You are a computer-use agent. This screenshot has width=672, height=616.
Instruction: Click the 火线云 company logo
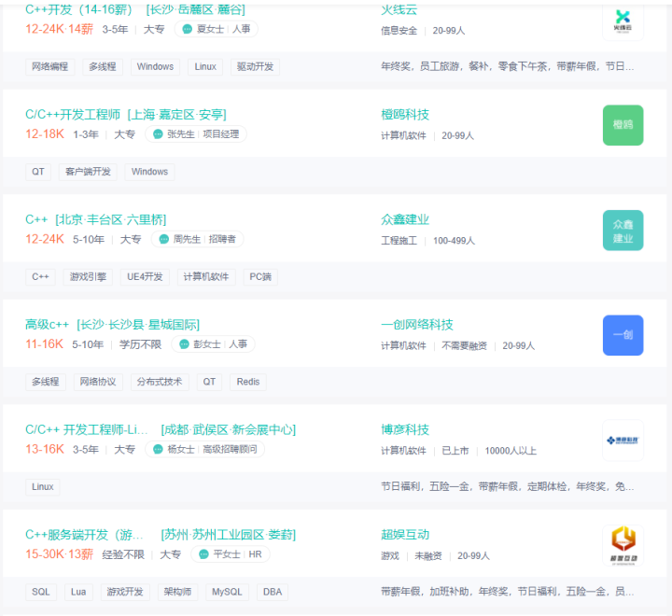623,21
